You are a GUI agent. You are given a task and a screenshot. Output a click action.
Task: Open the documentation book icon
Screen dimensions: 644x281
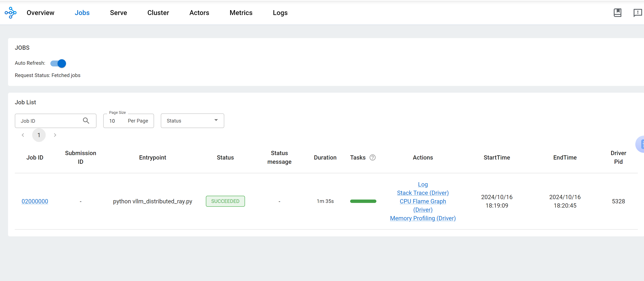[617, 13]
